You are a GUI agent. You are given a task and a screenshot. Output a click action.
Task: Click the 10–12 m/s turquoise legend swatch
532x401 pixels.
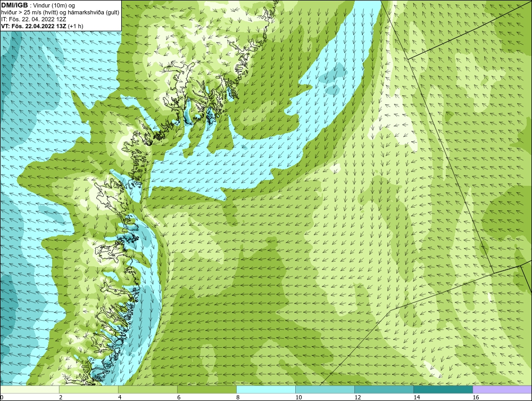click(325, 389)
